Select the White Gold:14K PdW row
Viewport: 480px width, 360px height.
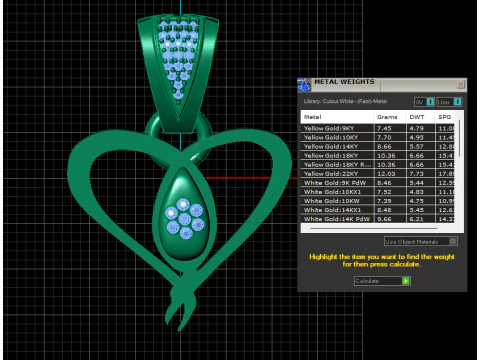click(x=378, y=219)
